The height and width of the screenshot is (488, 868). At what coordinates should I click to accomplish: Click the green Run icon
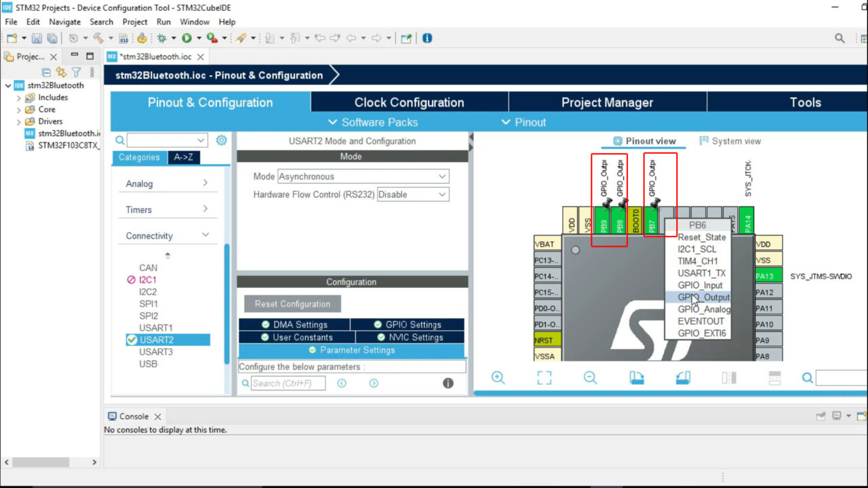[x=186, y=38]
